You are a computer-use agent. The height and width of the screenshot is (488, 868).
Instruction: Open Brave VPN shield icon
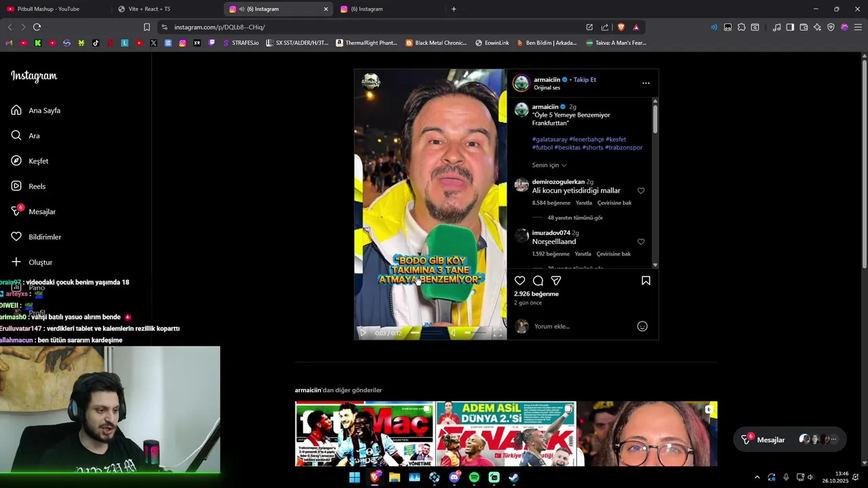point(831,27)
